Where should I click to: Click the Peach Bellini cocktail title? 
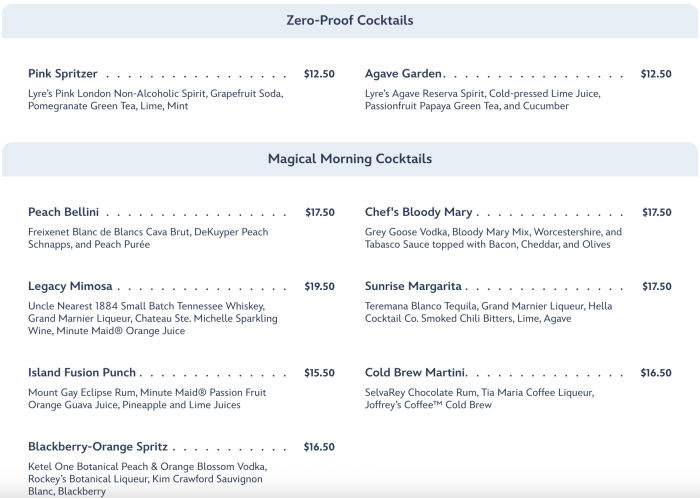(64, 212)
